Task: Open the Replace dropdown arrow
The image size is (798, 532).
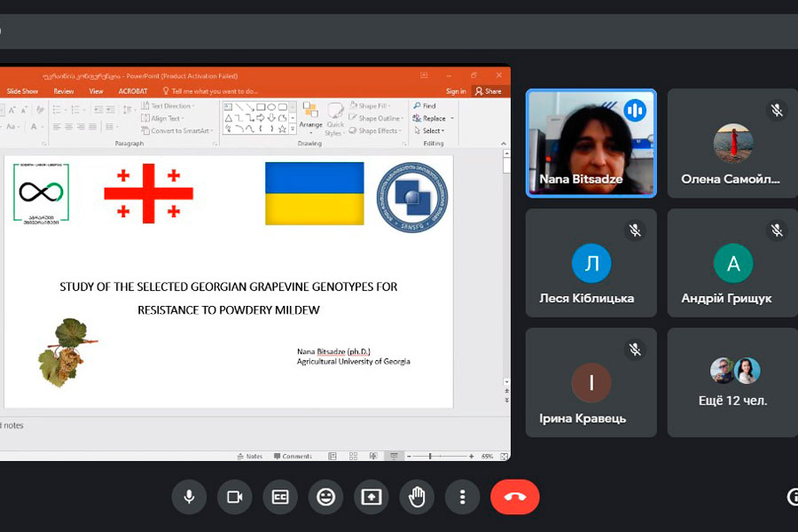Action: (x=452, y=119)
